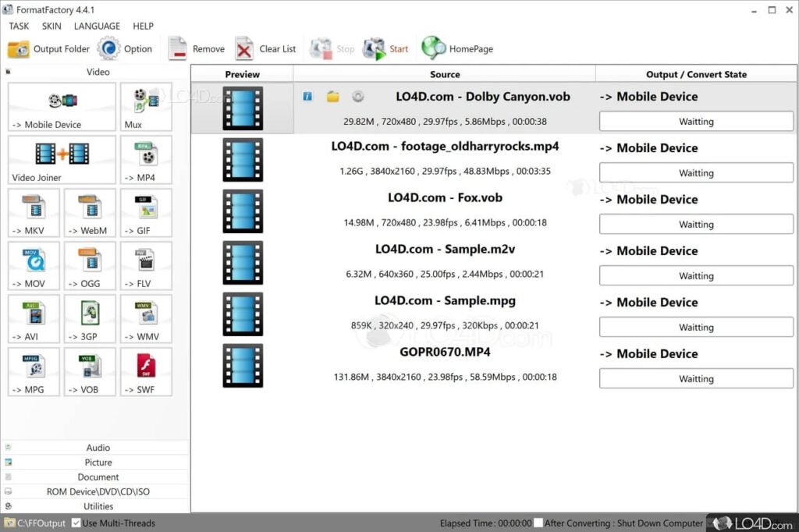Choose the -> WMV format tile
Image resolution: width=799 pixels, height=532 pixels.
[146, 319]
